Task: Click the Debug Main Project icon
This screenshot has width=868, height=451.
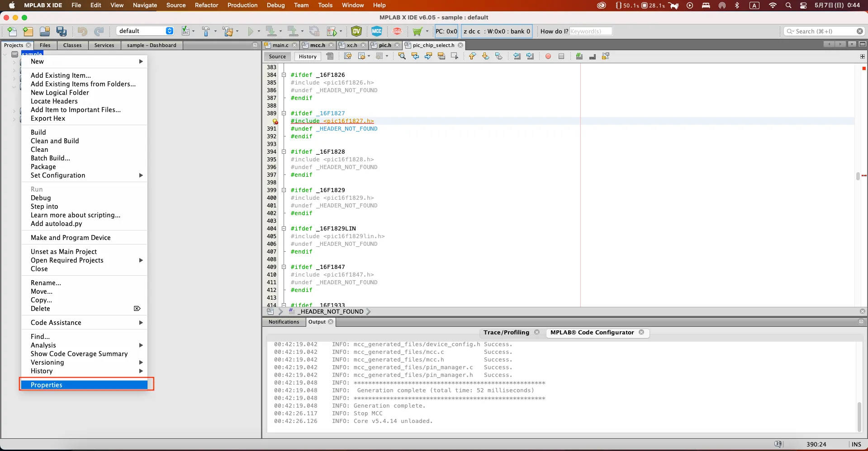Action: click(332, 31)
